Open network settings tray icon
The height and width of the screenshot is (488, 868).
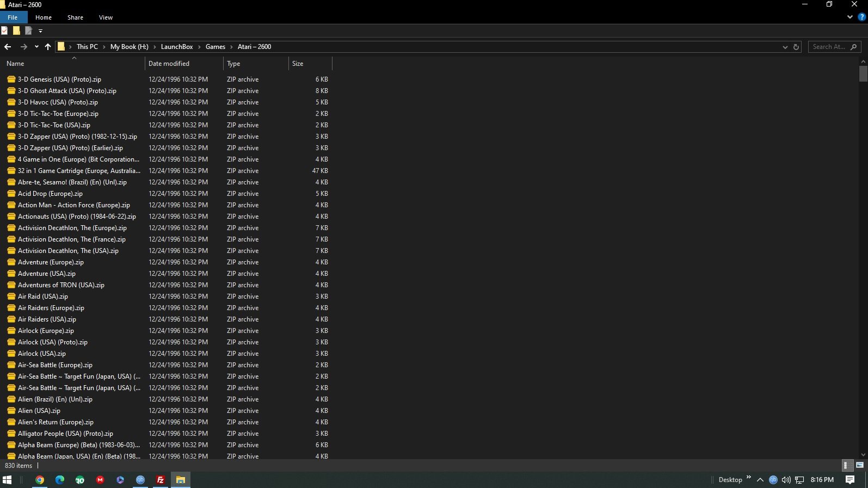[x=799, y=480]
